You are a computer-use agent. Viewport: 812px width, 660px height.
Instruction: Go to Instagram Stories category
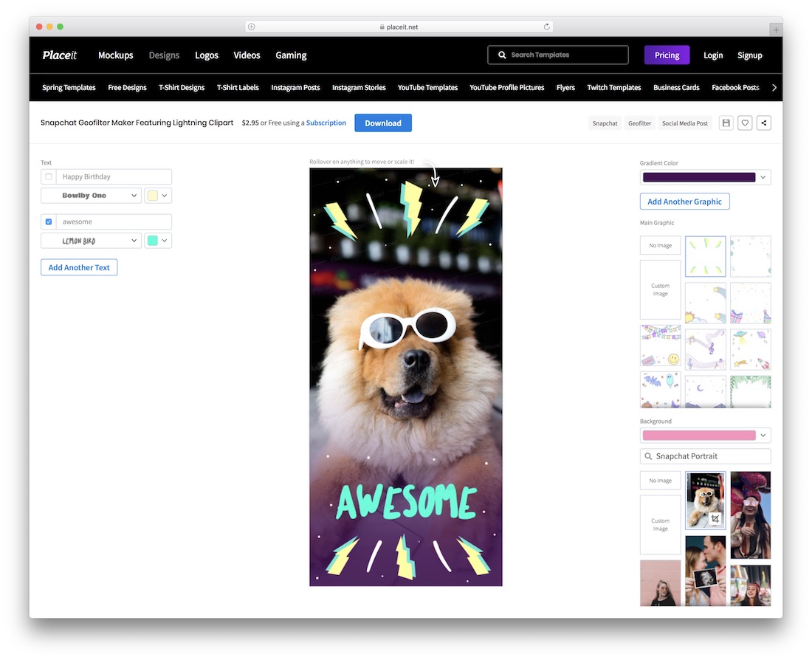[359, 88]
